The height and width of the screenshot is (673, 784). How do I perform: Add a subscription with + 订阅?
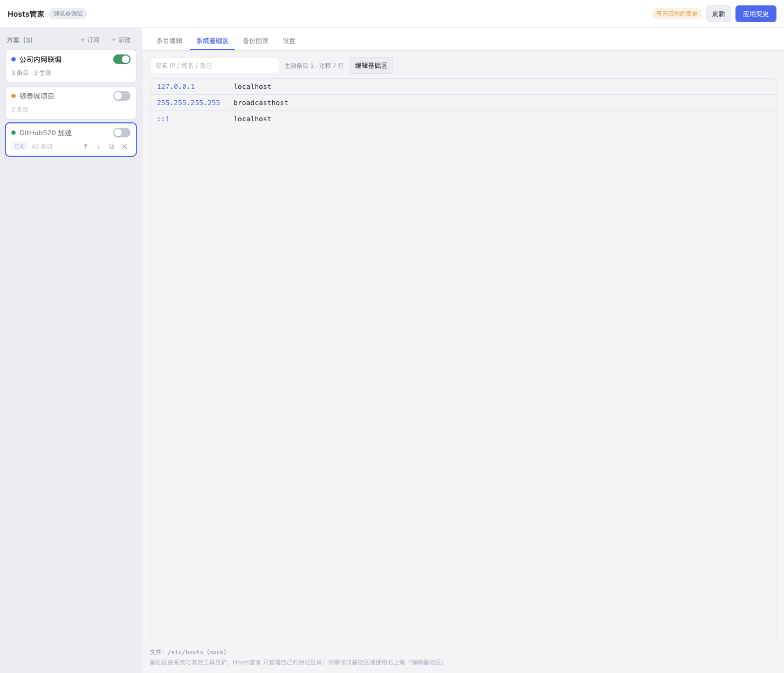tap(90, 40)
